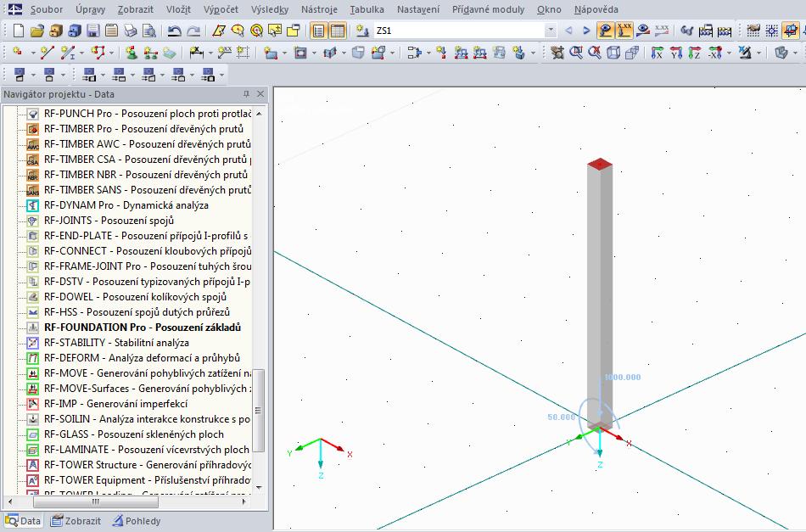Click the navigator horizontal scrollbar thumb
This screenshot has height=532, width=806.
point(96,501)
